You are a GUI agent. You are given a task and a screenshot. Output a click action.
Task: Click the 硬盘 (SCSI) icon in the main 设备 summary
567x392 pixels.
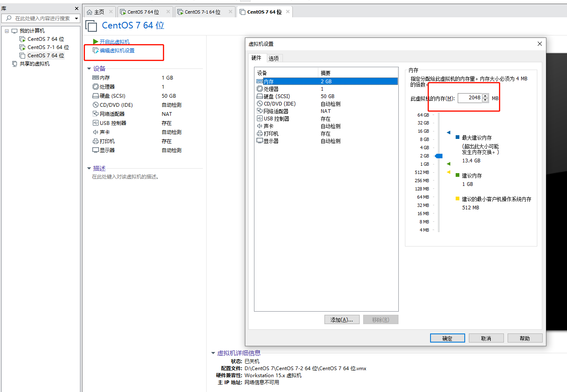tap(96, 96)
